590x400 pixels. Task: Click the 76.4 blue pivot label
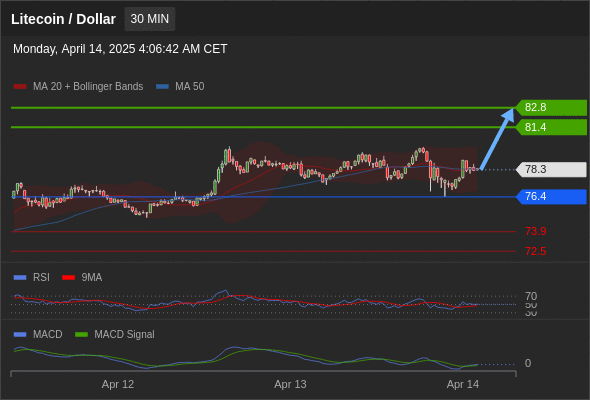click(x=551, y=196)
